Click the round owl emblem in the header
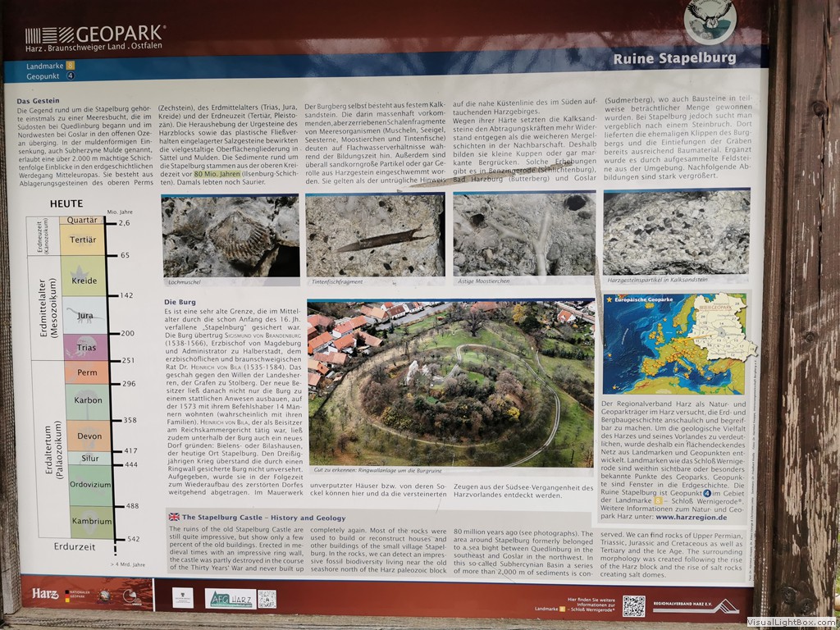 tap(710, 20)
